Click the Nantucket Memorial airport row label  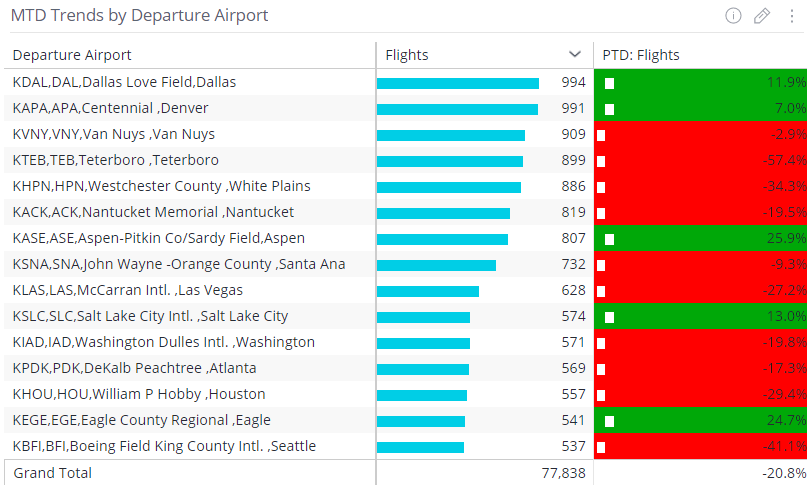[153, 212]
